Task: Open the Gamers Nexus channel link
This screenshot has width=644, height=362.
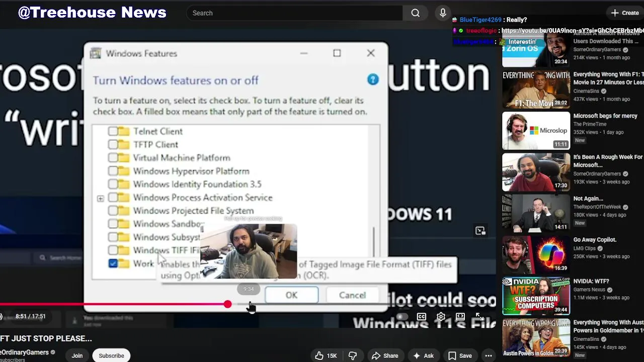Action: [590, 290]
